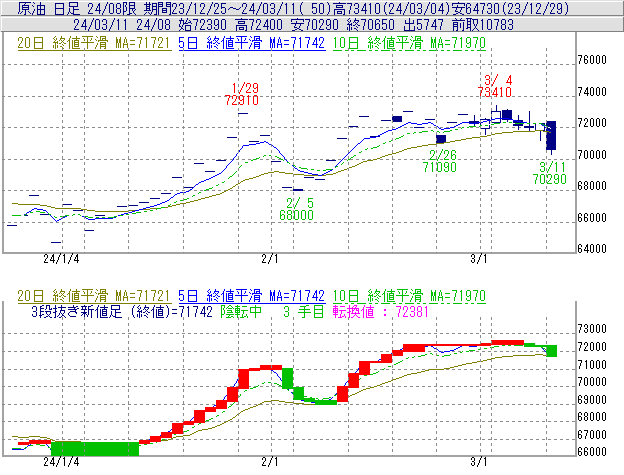This screenshot has width=624, height=475.
Task: Click the 24/1/4 date label under the upper chart
Action: [x=61, y=259]
